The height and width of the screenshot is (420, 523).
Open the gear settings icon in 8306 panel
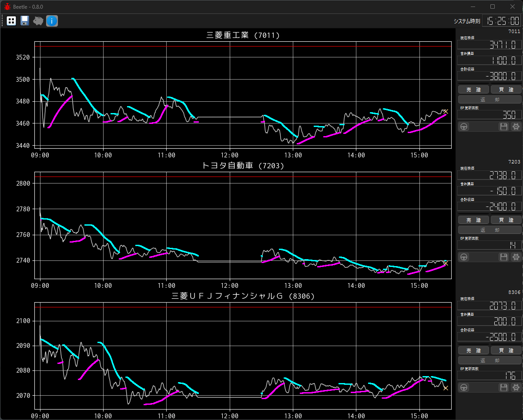pos(516,387)
